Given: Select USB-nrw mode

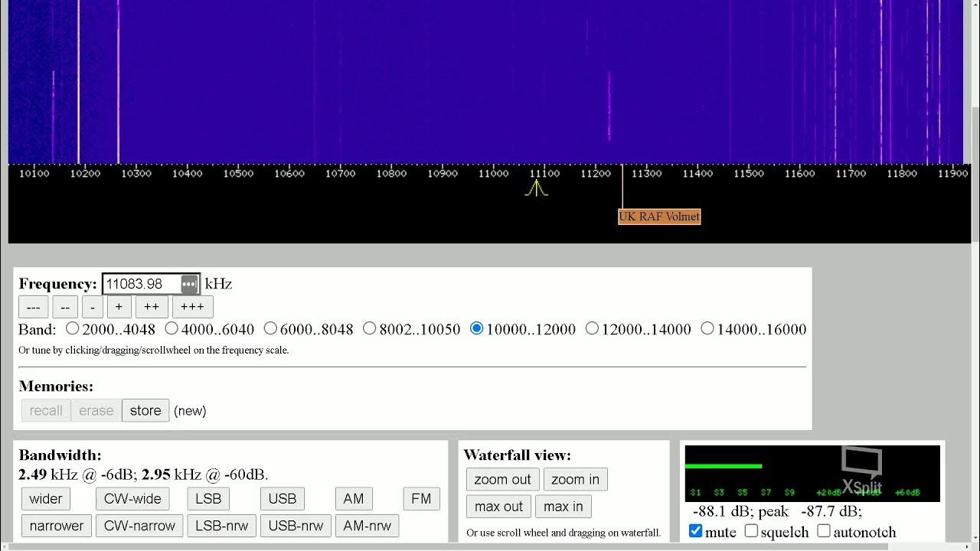Looking at the screenshot, I should tap(296, 526).
